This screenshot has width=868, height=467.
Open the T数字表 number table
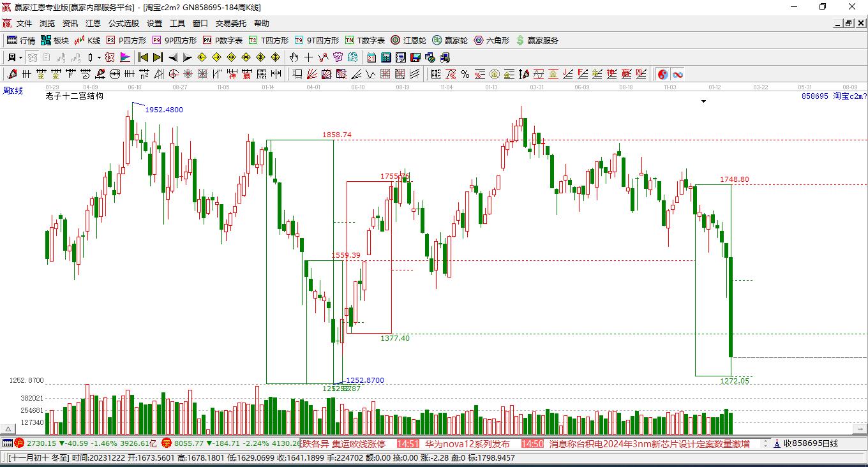(364, 40)
